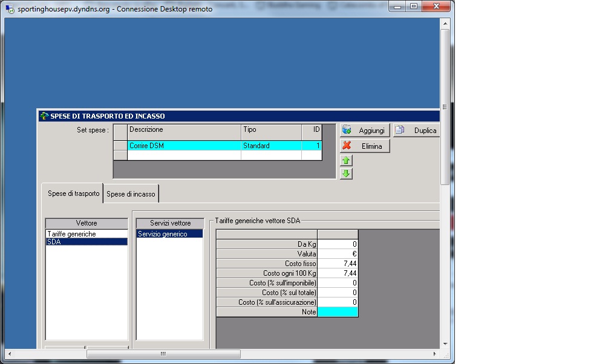Click the Duplica button
Image resolution: width=614 pixels, height=364 pixels.
pyautogui.click(x=417, y=131)
